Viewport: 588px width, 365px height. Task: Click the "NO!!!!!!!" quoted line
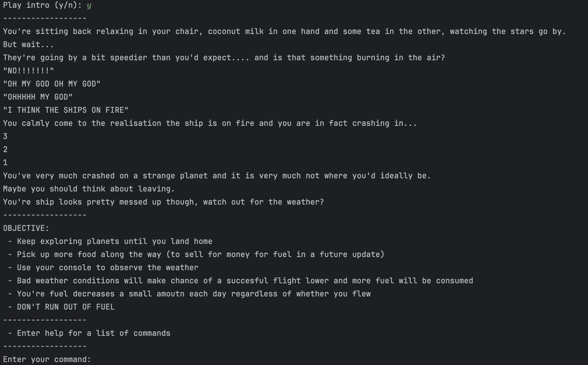(x=28, y=71)
